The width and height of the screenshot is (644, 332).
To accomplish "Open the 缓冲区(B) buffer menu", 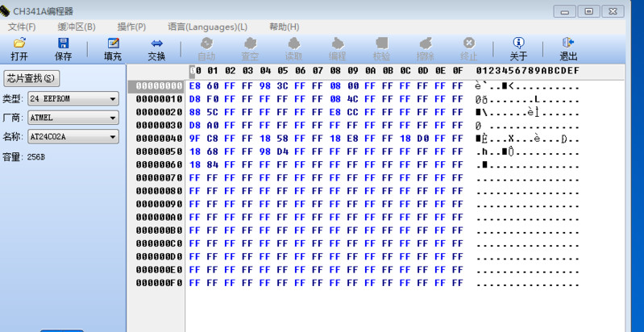I will click(x=77, y=27).
